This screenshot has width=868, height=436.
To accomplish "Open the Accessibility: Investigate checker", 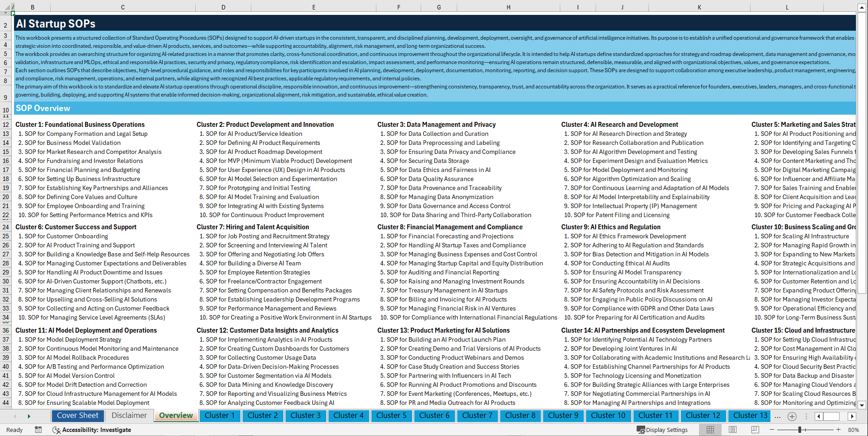I will tap(92, 430).
